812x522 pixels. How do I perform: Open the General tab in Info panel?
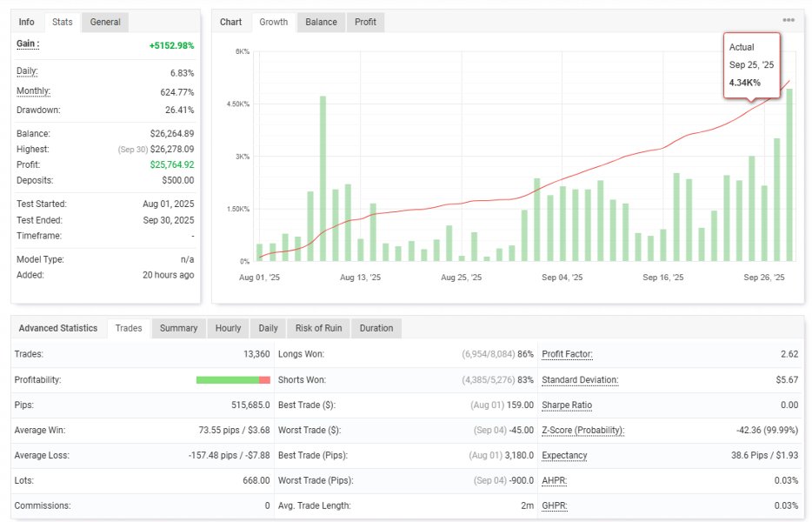coord(105,23)
